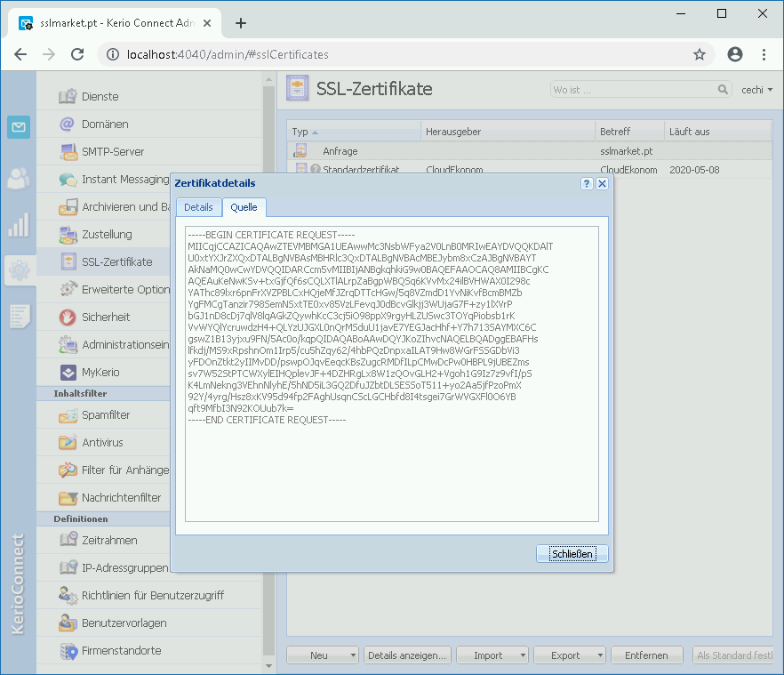Open the Nachrichtenfilter icon
The height and width of the screenshot is (675, 784).
(x=68, y=497)
